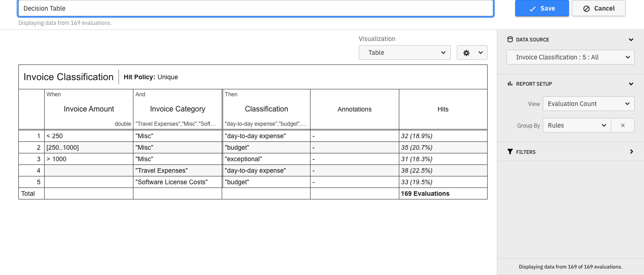Save the Decision Table report
The width and height of the screenshot is (644, 275).
coord(542,8)
